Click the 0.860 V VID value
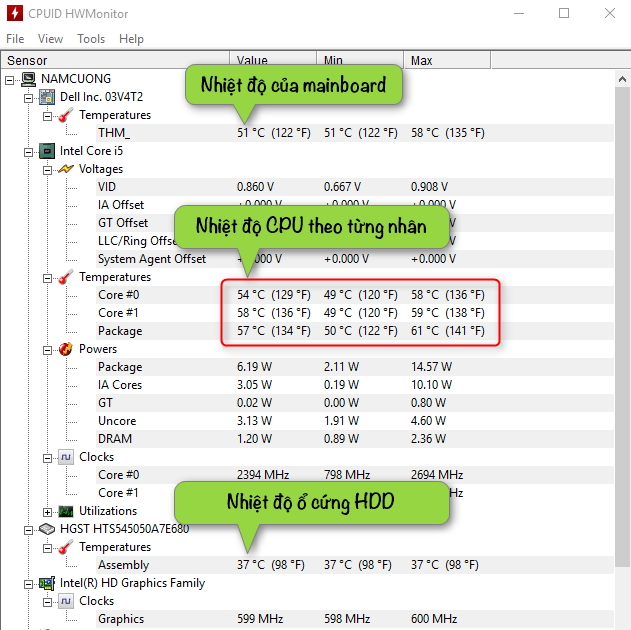 pyautogui.click(x=255, y=187)
